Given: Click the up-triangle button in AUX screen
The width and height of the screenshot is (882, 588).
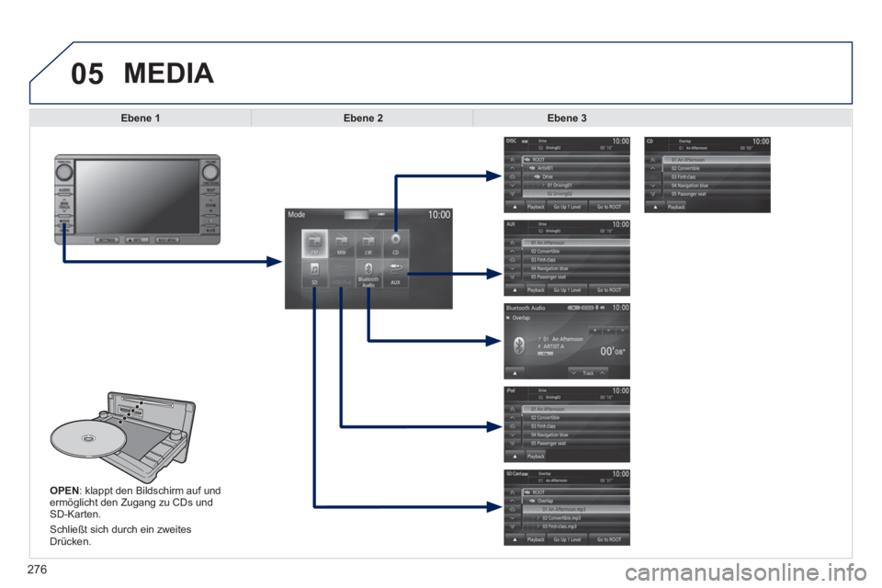Looking at the screenshot, I should 514,289.
